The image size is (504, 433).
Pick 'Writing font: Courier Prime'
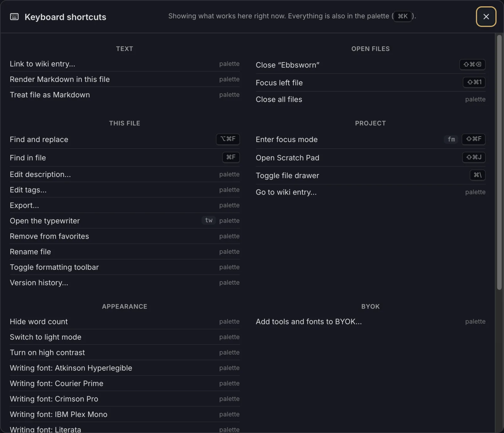click(x=125, y=383)
